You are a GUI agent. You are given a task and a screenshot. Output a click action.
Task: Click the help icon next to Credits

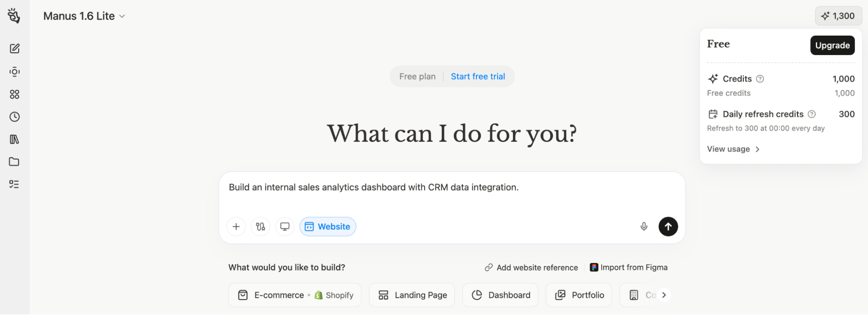pyautogui.click(x=760, y=79)
